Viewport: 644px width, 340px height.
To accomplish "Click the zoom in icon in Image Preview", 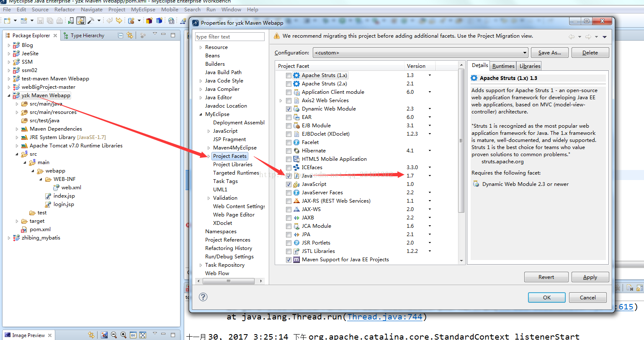I will click(x=123, y=335).
